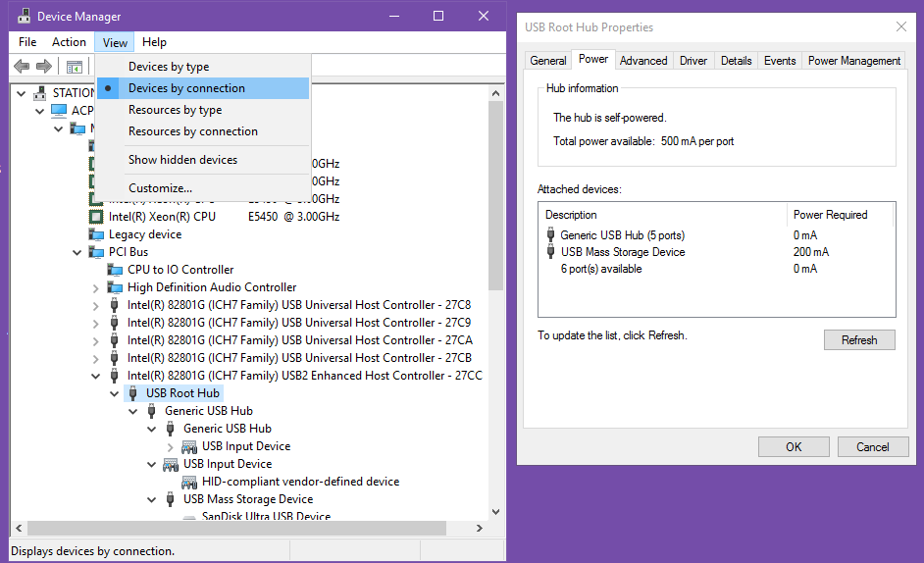Viewport: 924px width, 563px height.
Task: Switch to the Power Management tab
Action: point(853,61)
